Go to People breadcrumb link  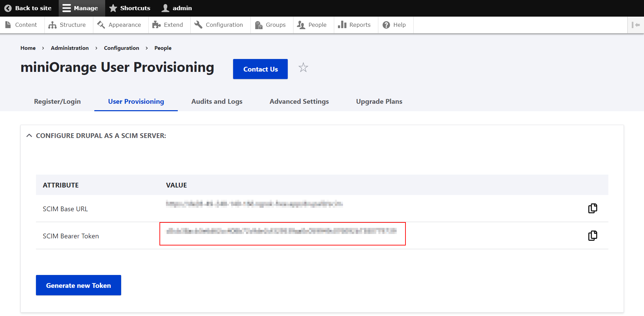pos(163,48)
